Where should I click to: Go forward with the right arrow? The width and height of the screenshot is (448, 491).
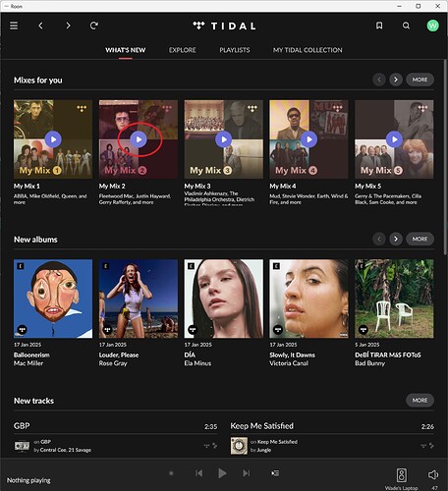(x=68, y=26)
